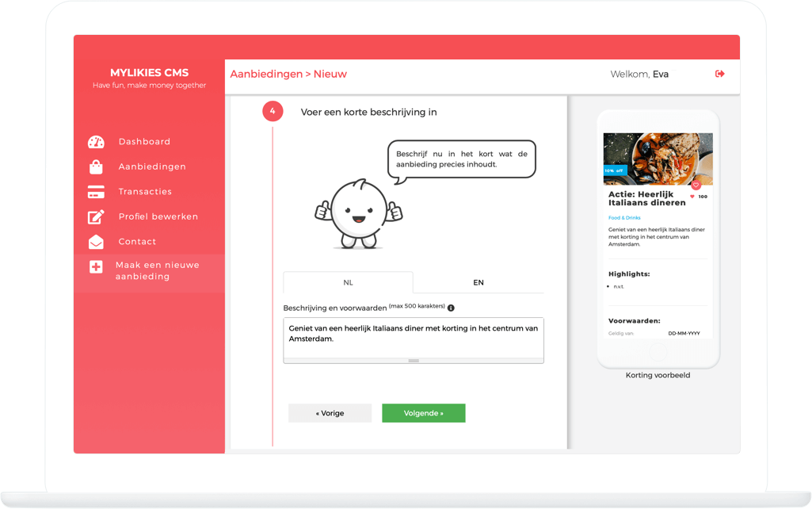Click the Aanbiedingen breadcrumb link

coord(266,74)
